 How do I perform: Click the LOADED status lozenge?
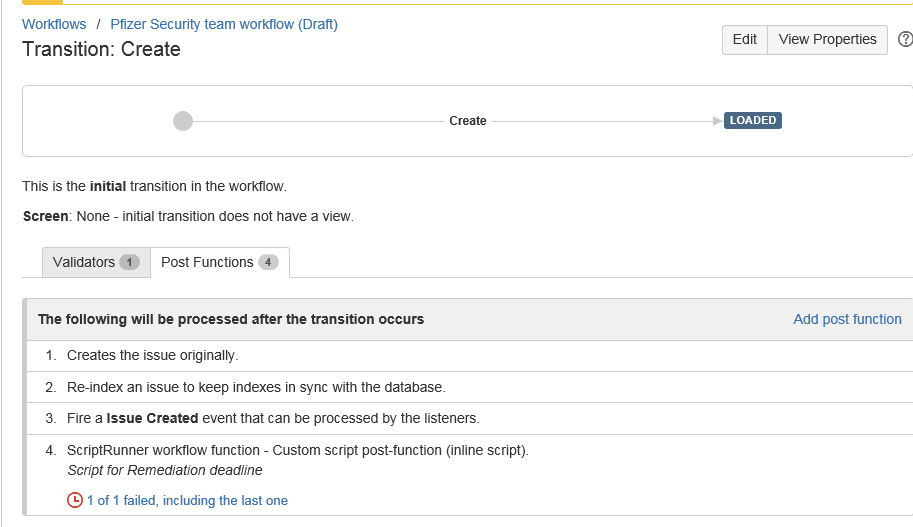(752, 120)
